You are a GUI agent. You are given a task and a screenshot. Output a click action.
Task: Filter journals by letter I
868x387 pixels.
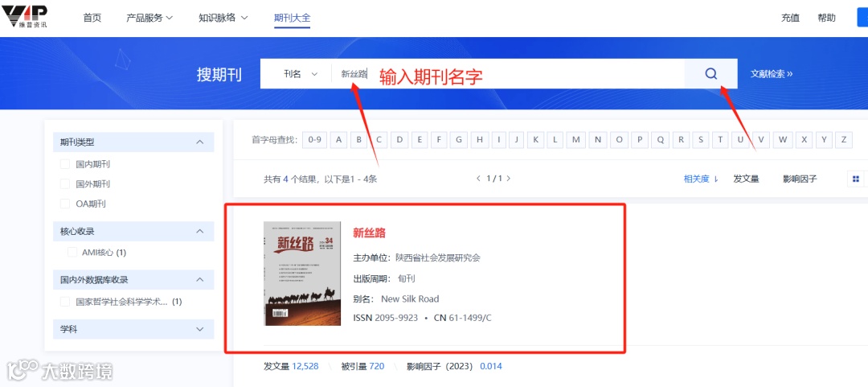498,140
